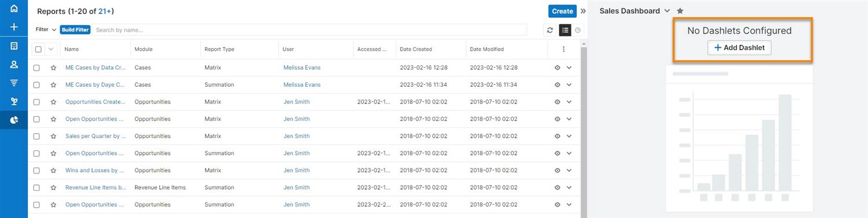The height and width of the screenshot is (218, 868).
Task: Check the select-all checkbox in table header
Action: click(38, 49)
